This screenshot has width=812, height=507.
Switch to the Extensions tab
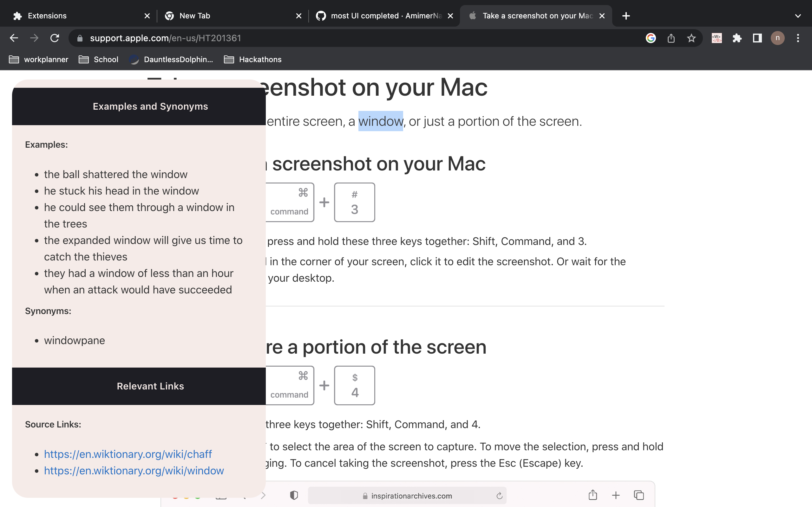tap(47, 16)
